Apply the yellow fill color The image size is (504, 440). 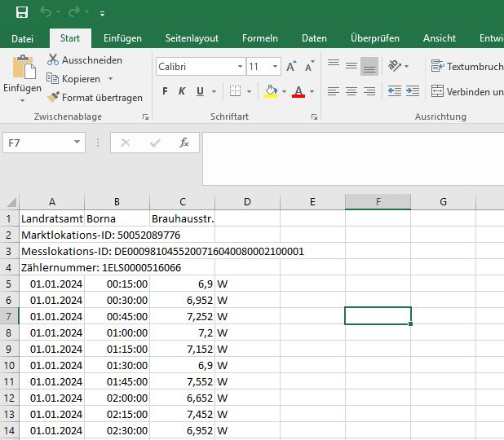point(271,91)
